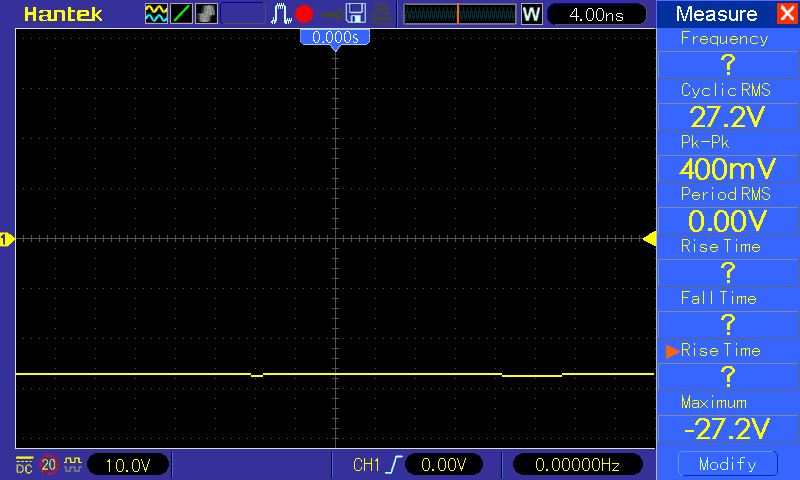Click the white pulse waveform icon in top bar
The width and height of the screenshot is (800, 480).
[281, 14]
